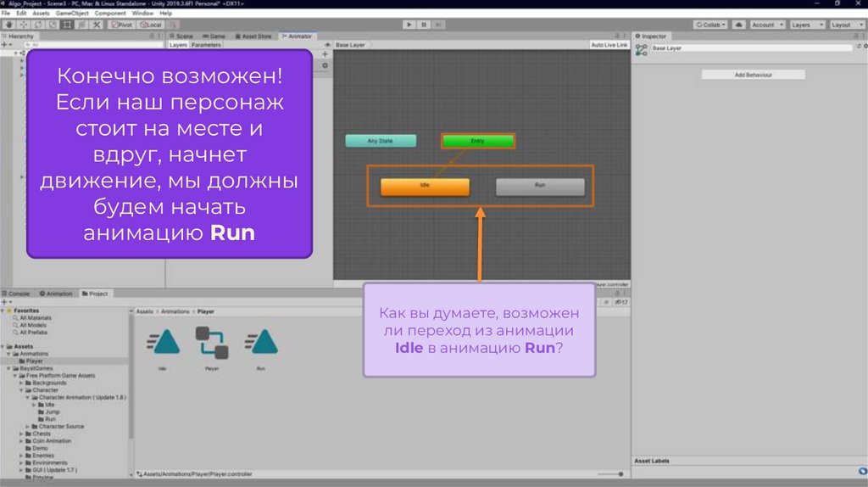868x487 pixels.
Task: Open the cloud services icon
Action: point(739,25)
